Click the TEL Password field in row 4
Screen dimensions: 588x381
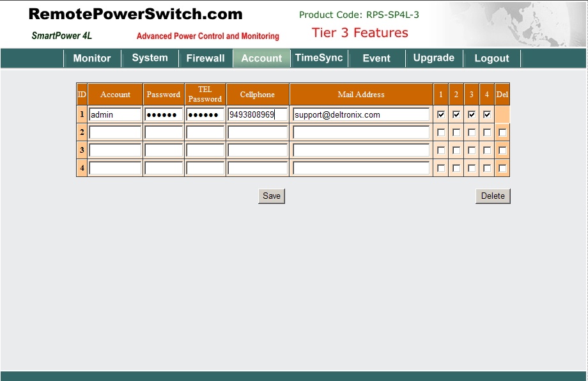tap(205, 168)
